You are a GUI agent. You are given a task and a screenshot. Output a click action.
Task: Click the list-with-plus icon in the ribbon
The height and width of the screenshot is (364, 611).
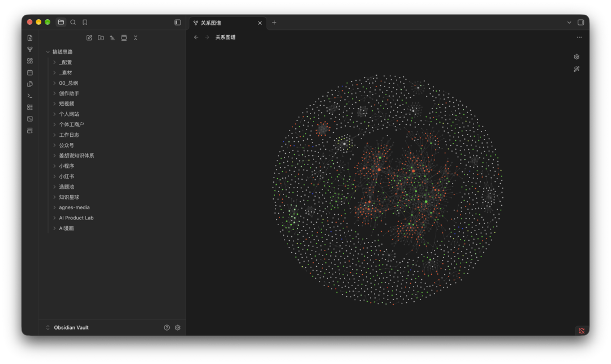[30, 131]
